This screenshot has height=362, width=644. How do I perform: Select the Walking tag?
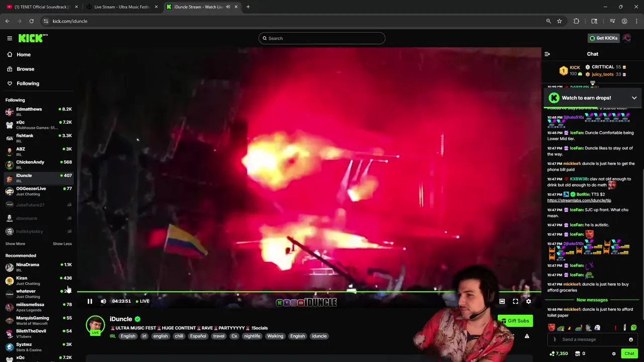point(275,336)
